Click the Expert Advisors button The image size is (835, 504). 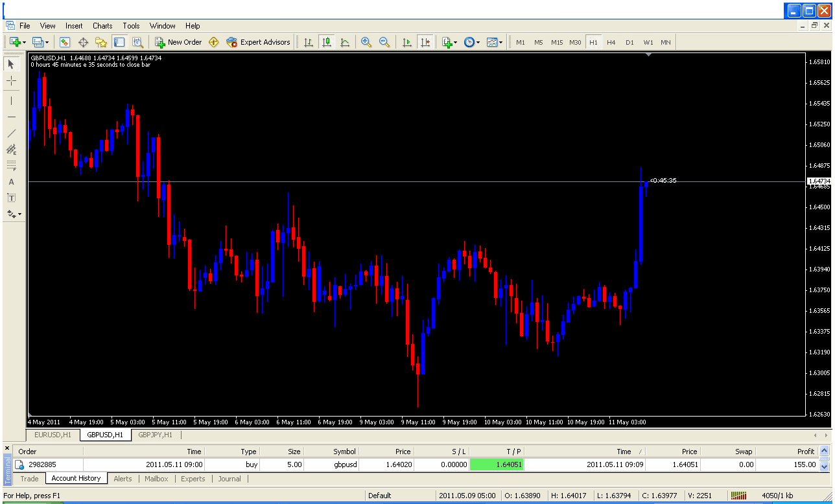(x=258, y=42)
